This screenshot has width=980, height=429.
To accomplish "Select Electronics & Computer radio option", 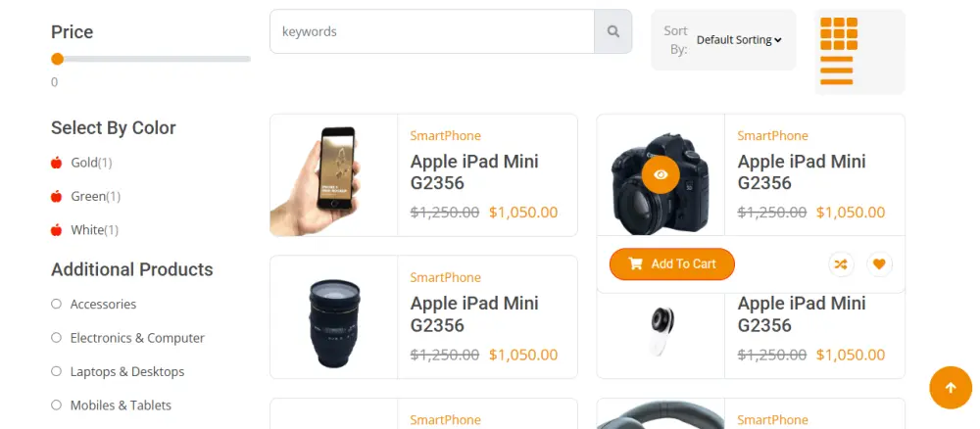I will pos(57,338).
